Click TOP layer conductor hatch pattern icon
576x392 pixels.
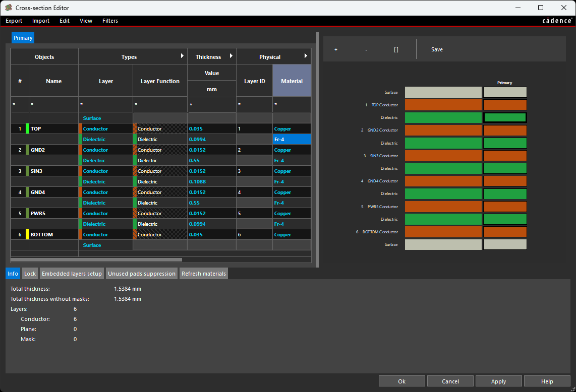click(135, 128)
